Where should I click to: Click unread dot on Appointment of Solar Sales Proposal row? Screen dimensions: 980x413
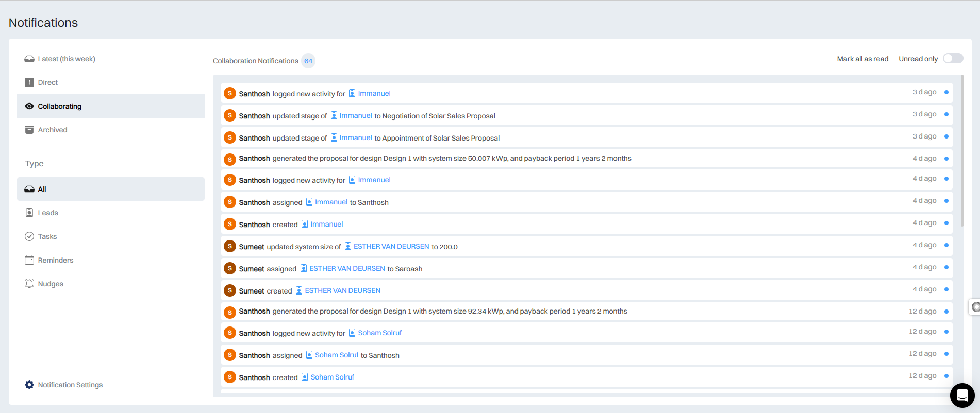coord(946,136)
